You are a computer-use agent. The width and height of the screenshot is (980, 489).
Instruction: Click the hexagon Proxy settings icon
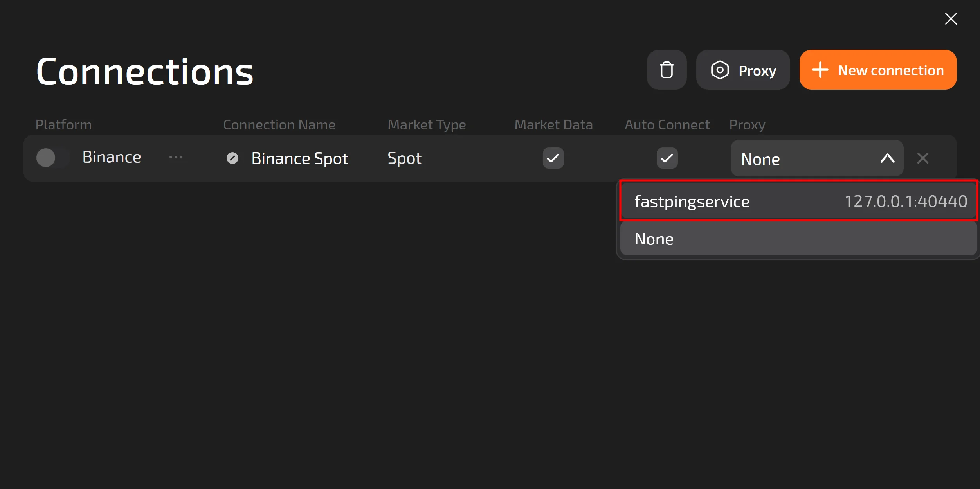click(720, 70)
